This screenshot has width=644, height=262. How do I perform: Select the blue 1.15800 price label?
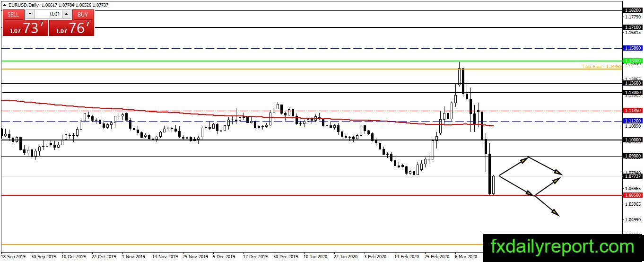[x=633, y=48]
